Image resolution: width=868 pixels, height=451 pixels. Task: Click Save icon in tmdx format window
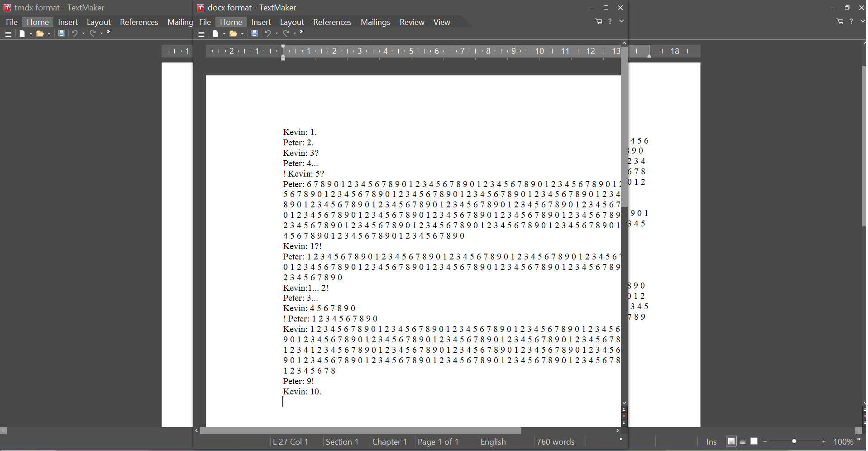pos(61,34)
